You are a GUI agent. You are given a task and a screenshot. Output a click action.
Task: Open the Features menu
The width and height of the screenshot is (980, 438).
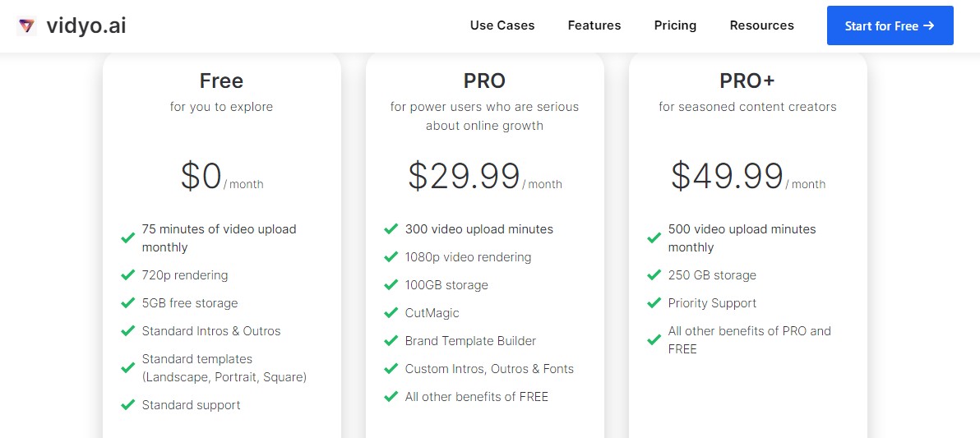pos(594,25)
